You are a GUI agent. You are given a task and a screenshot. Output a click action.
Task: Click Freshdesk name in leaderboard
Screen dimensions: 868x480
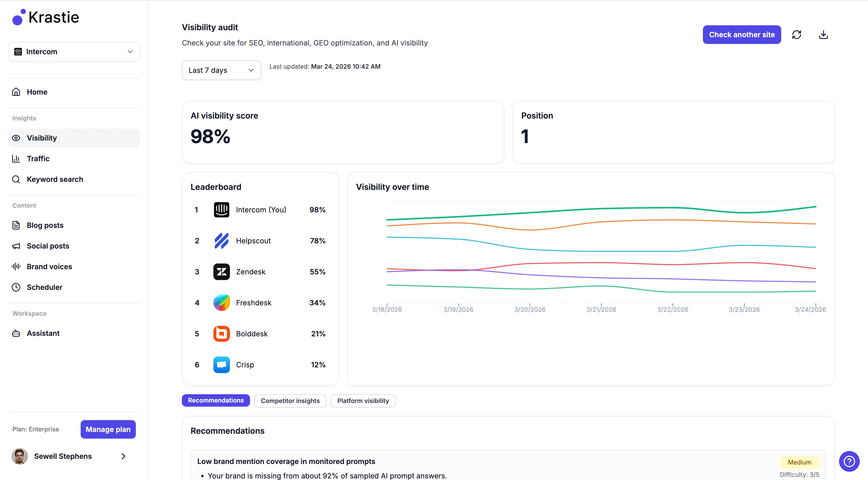pos(254,303)
